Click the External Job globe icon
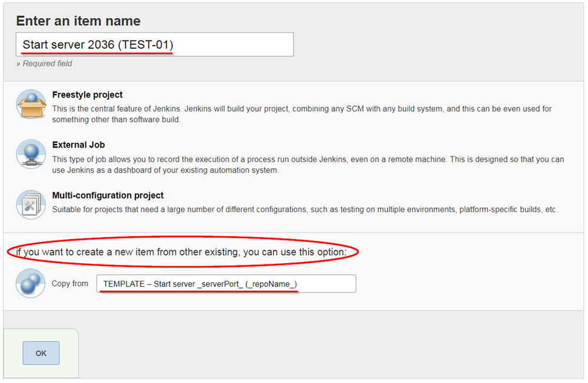Viewport: 588px width, 383px height. (31, 153)
